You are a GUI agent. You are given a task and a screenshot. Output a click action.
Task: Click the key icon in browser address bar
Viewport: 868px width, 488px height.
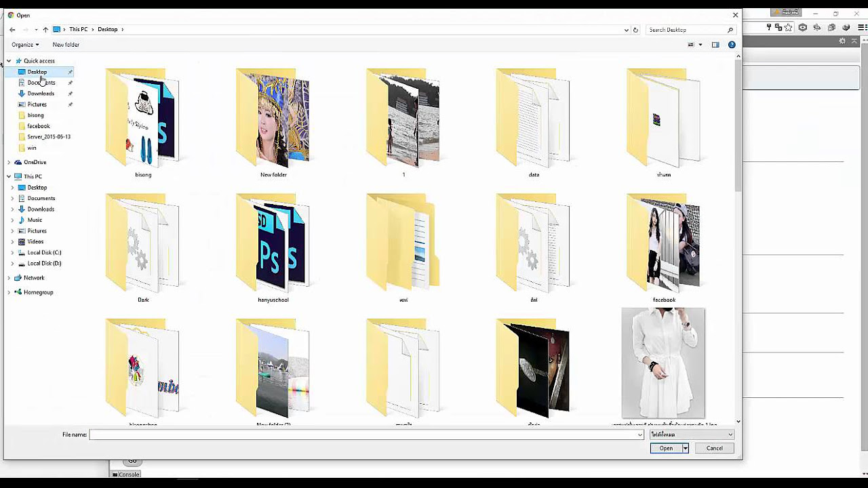point(769,28)
